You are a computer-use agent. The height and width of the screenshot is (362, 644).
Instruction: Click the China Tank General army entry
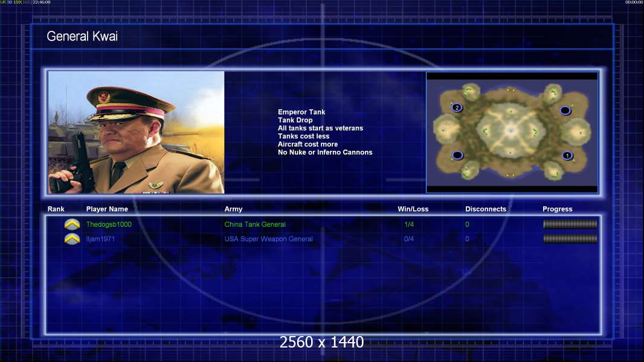coord(255,224)
